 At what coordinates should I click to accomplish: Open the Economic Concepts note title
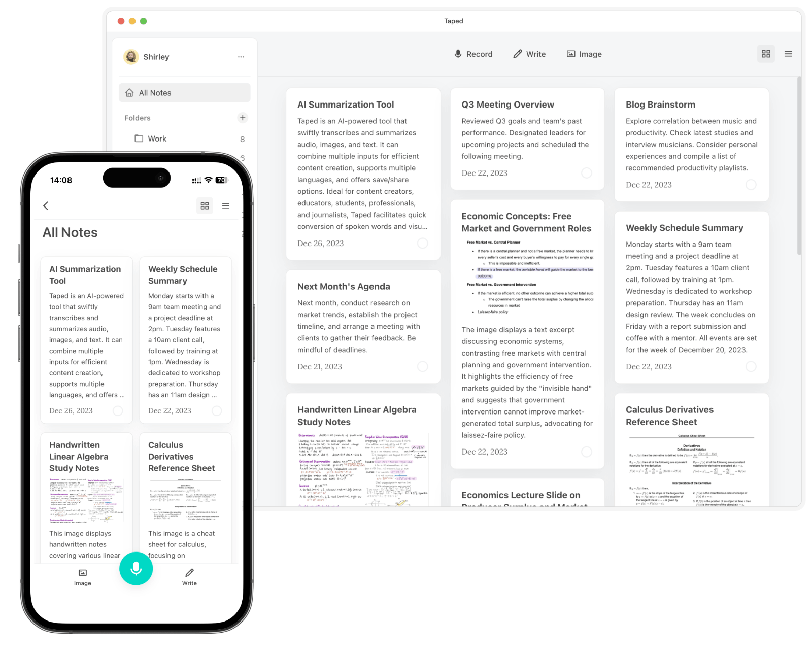(526, 222)
